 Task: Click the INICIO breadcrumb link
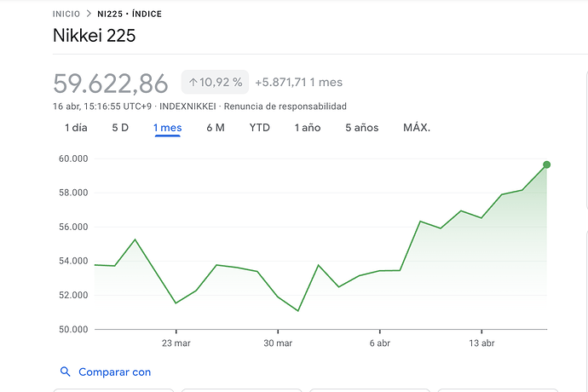pos(66,14)
